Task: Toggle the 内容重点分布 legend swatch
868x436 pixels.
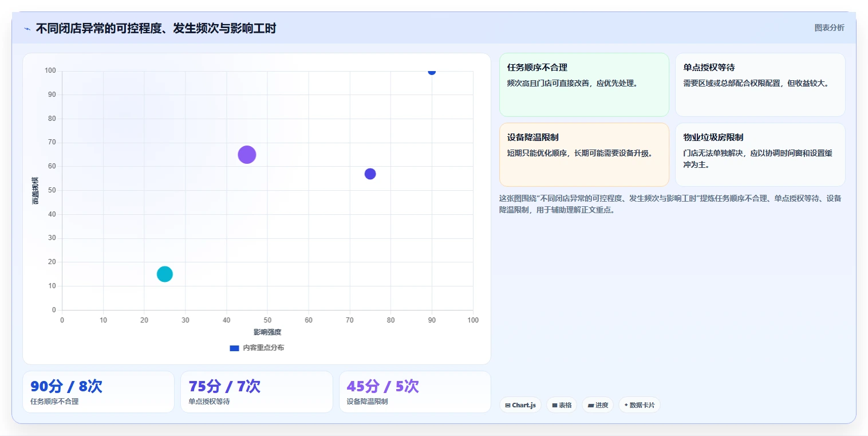Action: coord(234,348)
